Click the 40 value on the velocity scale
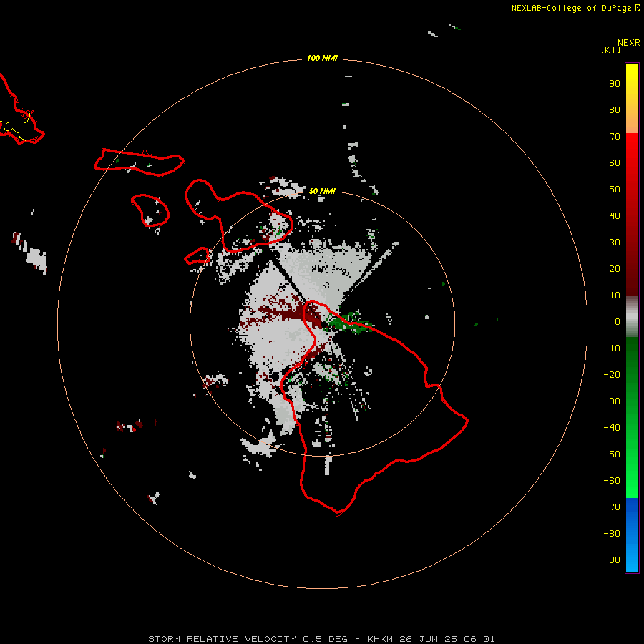 click(x=615, y=215)
